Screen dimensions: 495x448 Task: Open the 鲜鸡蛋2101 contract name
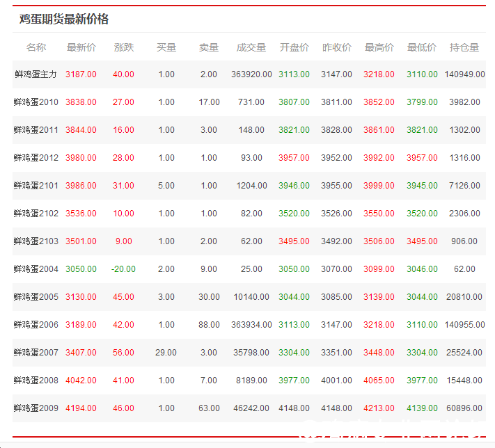coord(36,186)
